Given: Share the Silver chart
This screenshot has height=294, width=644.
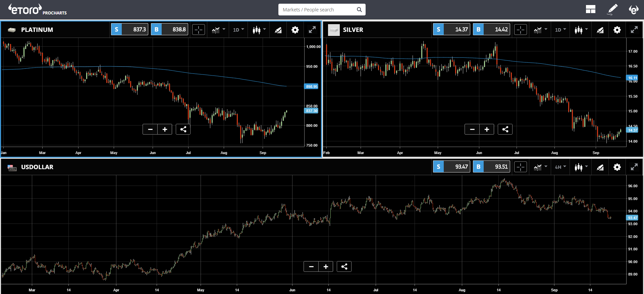Looking at the screenshot, I should pos(505,129).
